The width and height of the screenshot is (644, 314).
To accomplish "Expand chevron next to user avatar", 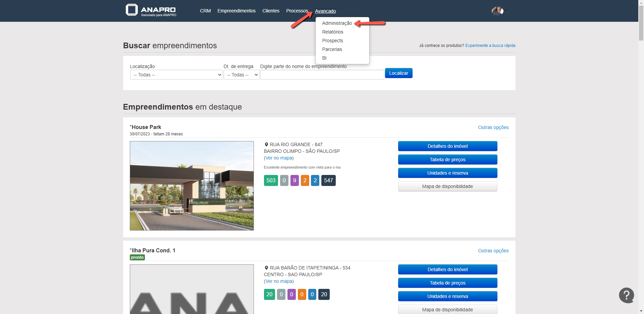I will [507, 11].
